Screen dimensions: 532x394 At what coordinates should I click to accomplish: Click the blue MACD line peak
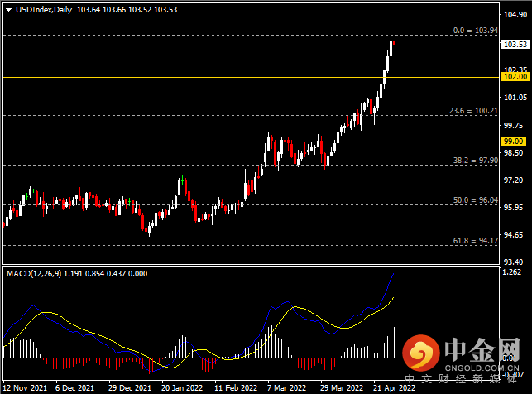coord(394,273)
